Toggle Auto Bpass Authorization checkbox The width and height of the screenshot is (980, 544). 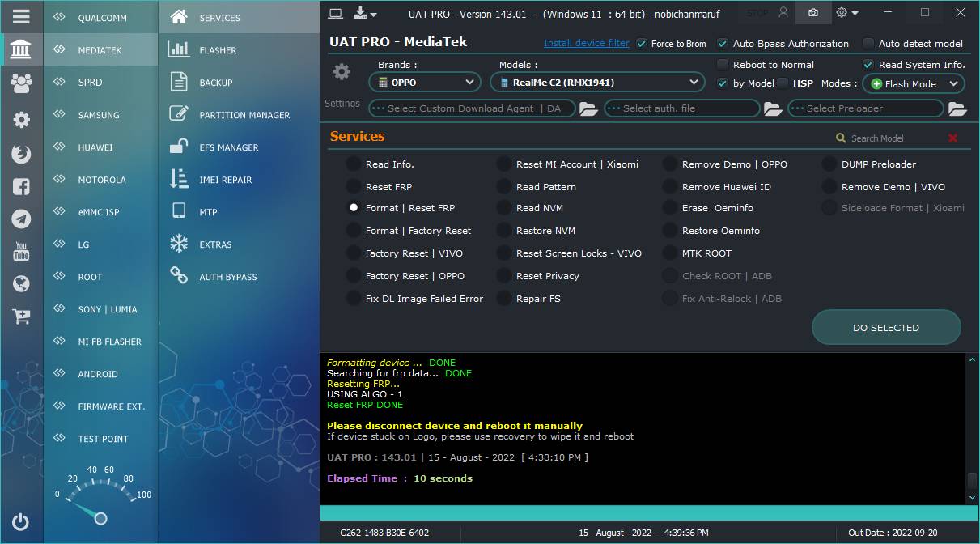pos(723,44)
